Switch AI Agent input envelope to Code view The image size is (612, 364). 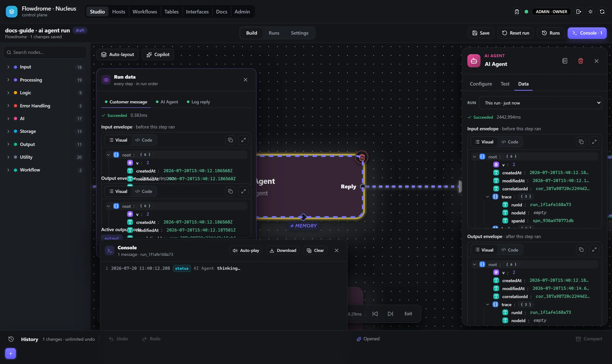tap(510, 142)
